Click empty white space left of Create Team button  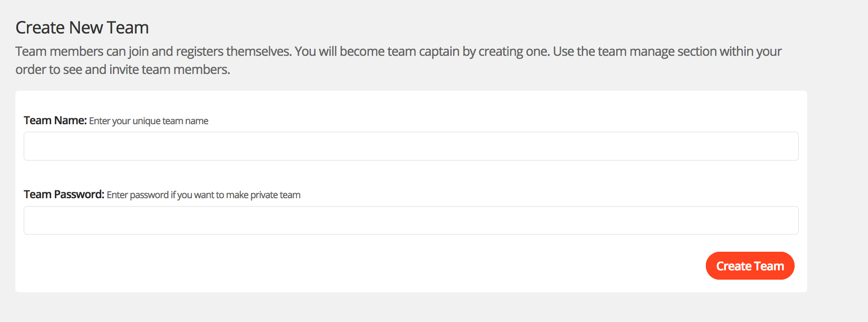[x=372, y=266]
